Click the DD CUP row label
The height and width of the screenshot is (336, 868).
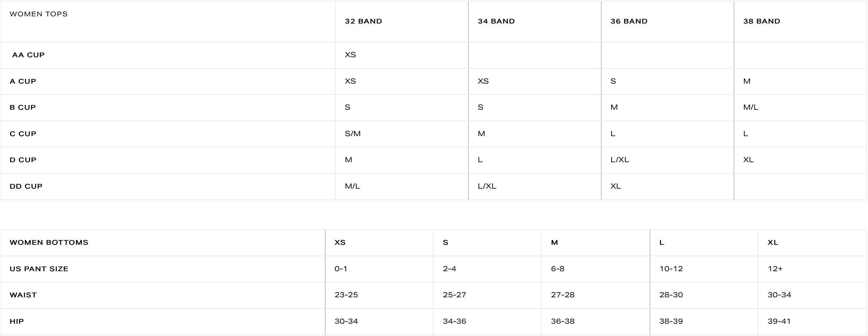26,186
